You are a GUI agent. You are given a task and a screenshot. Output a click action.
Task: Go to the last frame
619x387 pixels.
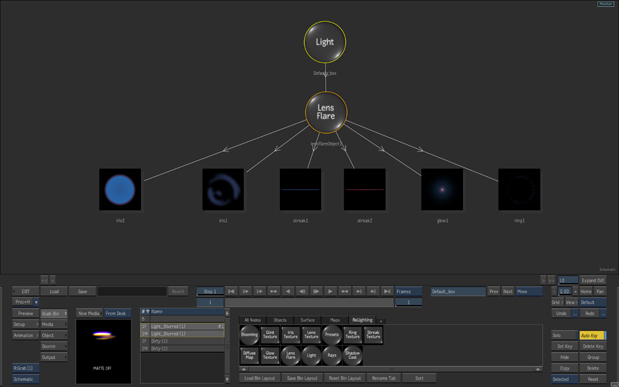387,291
